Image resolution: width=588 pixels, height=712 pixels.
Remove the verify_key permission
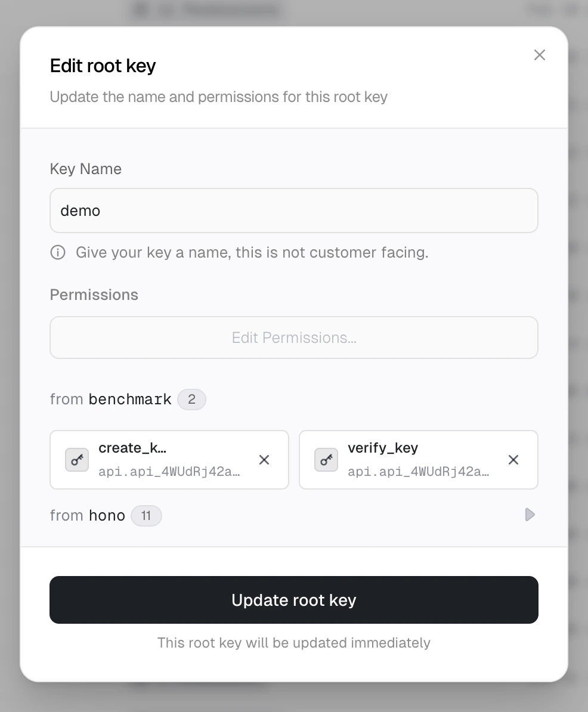click(x=513, y=459)
